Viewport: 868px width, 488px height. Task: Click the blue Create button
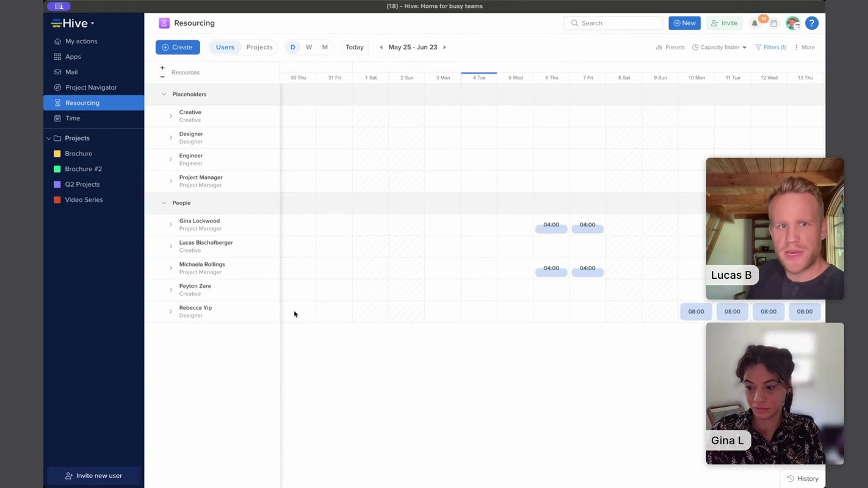click(178, 47)
